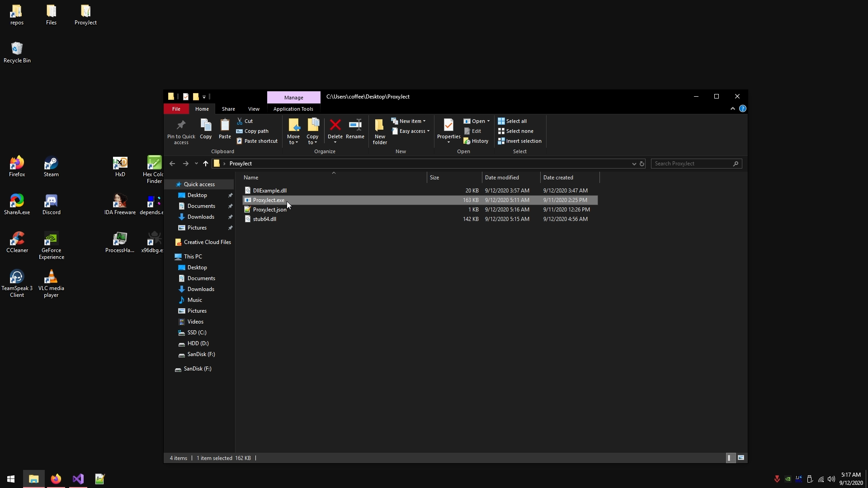Click the History icon

pos(476,141)
